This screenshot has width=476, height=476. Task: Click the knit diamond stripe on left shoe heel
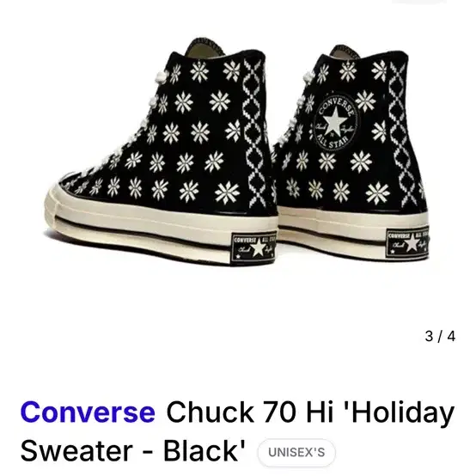[253, 133]
